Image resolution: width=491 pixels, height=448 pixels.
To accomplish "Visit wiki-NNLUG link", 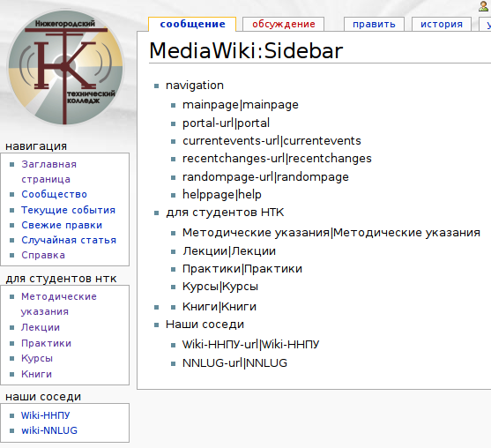I will pos(49,430).
